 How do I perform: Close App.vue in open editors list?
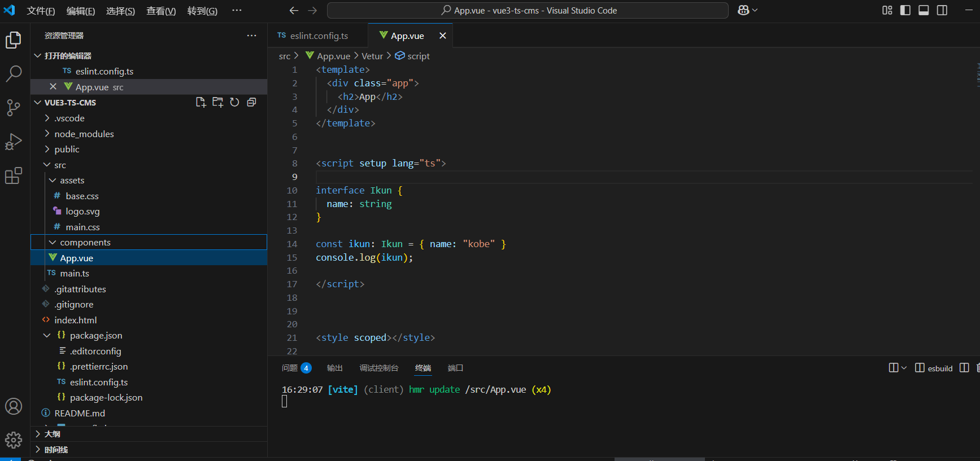(53, 86)
